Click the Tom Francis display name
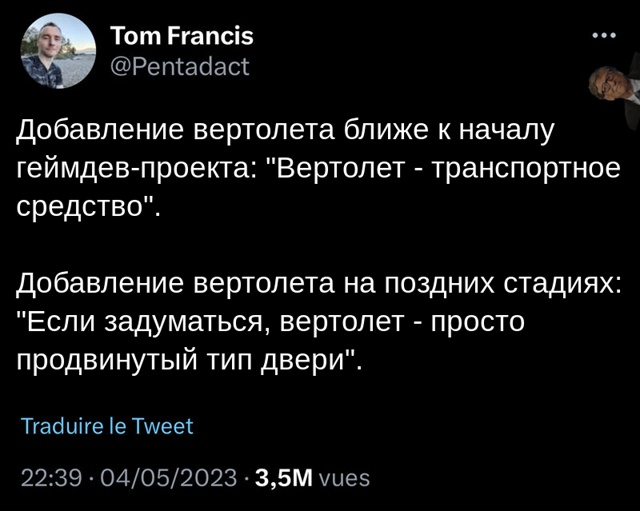This screenshot has height=511, width=640. click(181, 36)
